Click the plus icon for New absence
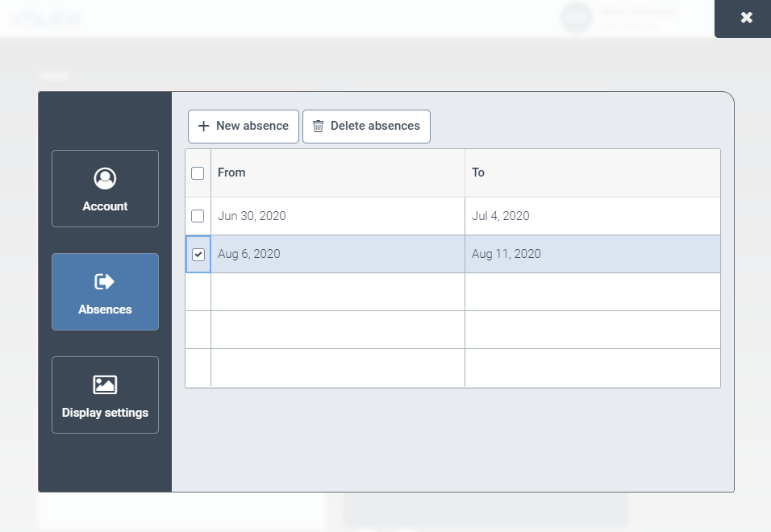 click(x=203, y=127)
